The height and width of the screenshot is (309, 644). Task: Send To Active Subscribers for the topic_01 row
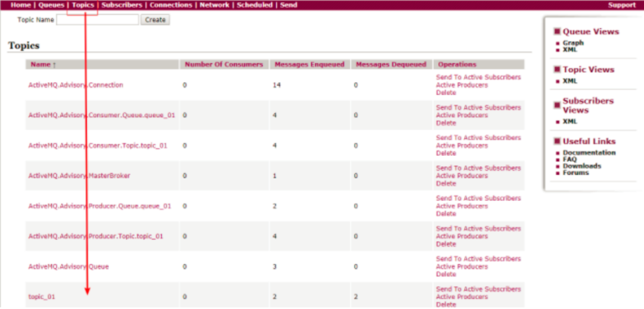(x=478, y=289)
